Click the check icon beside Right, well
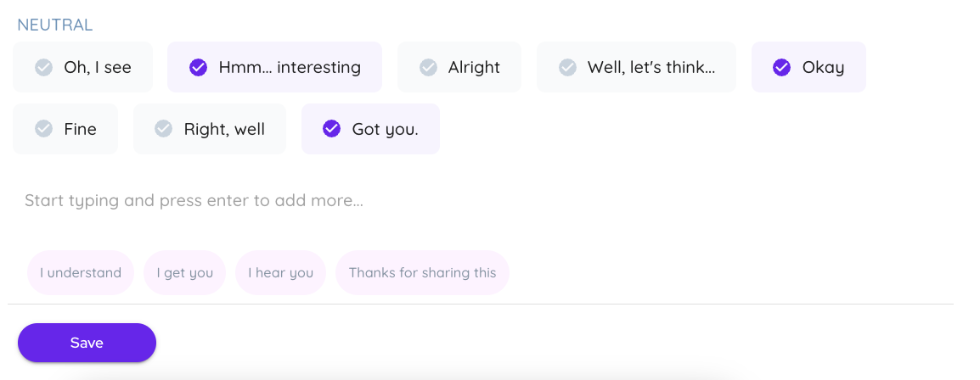Screen dimensions: 980x380 coord(164,129)
